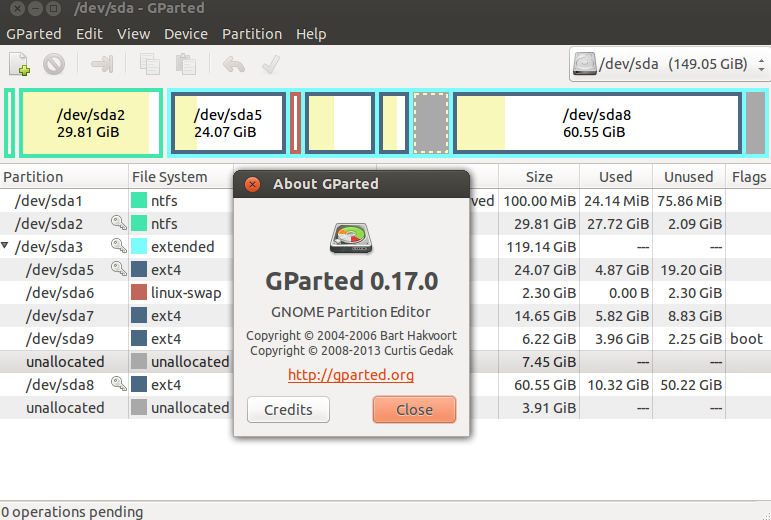Click the Flags column header

(748, 177)
